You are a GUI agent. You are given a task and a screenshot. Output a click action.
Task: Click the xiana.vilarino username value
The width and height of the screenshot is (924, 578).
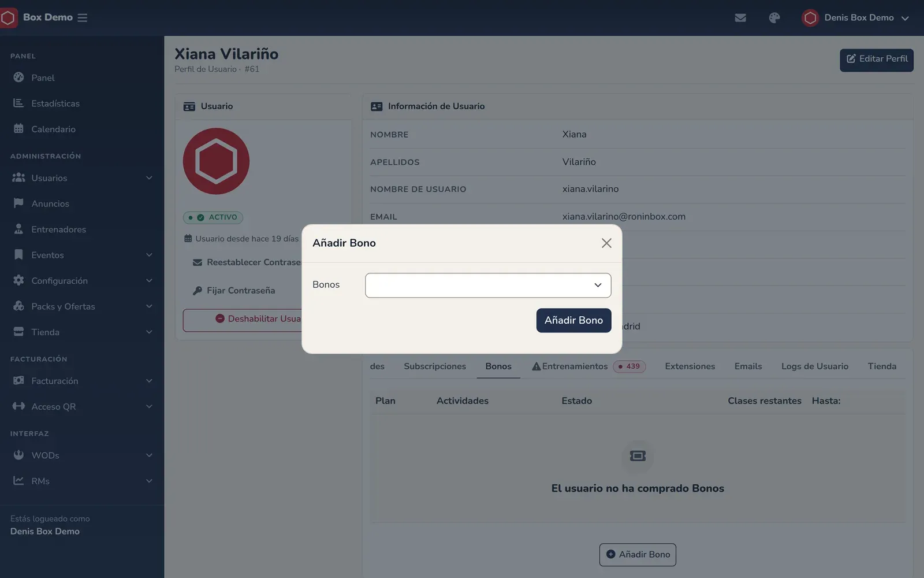click(x=590, y=189)
